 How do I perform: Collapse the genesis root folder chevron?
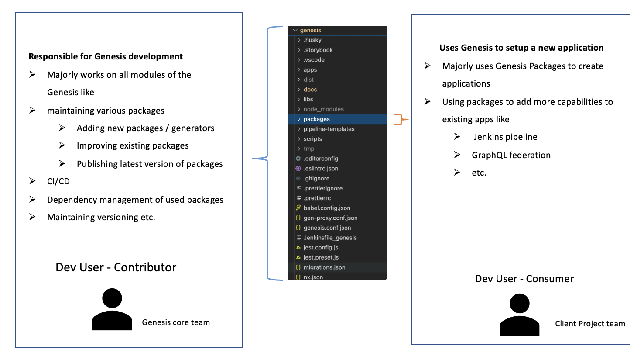[295, 30]
